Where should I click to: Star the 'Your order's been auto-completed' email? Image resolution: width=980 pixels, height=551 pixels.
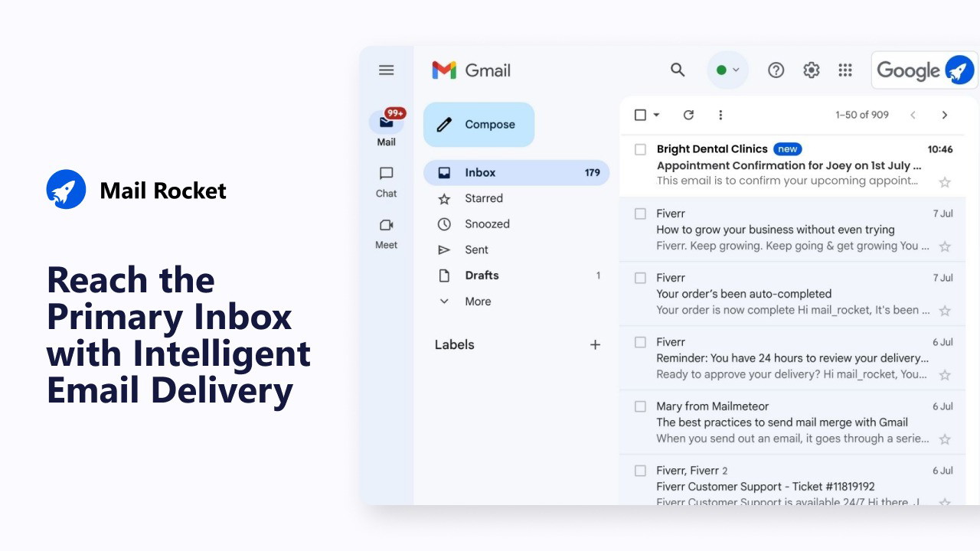pyautogui.click(x=946, y=311)
